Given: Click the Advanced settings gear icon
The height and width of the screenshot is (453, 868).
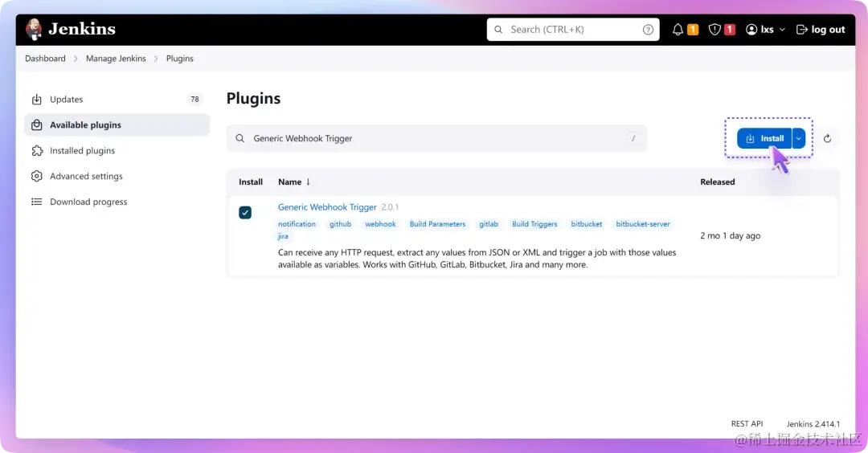Looking at the screenshot, I should click(36, 176).
